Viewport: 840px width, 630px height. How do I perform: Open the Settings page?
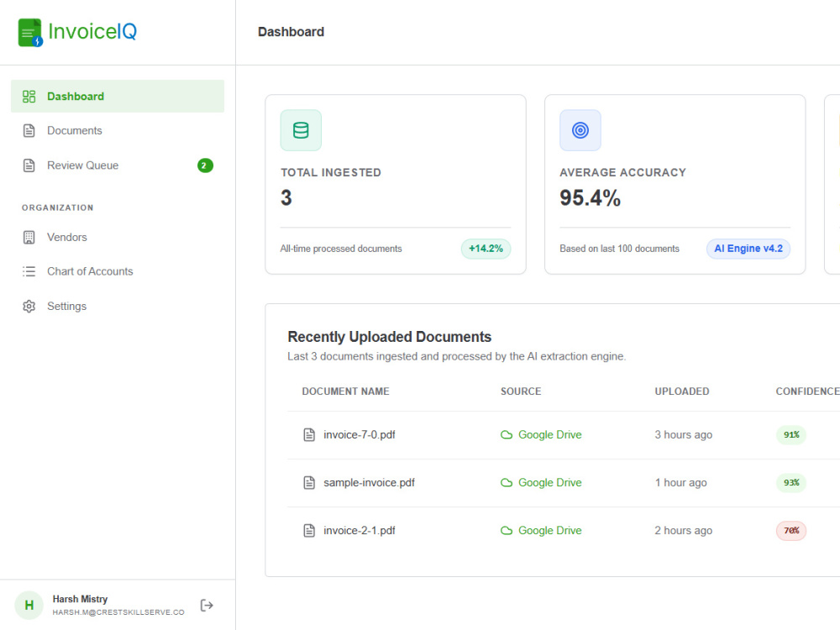click(118, 307)
